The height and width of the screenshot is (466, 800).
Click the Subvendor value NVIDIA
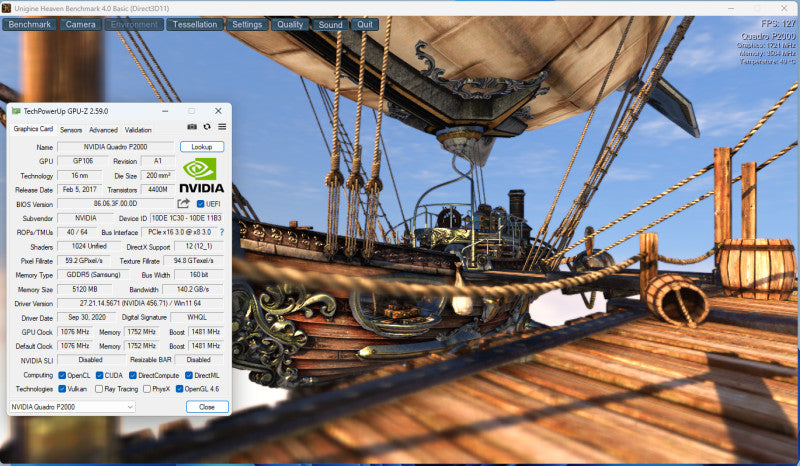click(86, 218)
